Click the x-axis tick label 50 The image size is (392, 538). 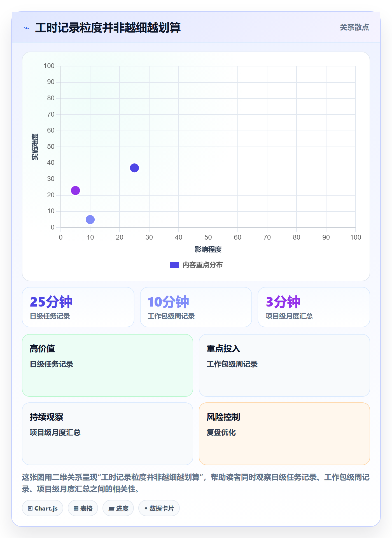(208, 237)
